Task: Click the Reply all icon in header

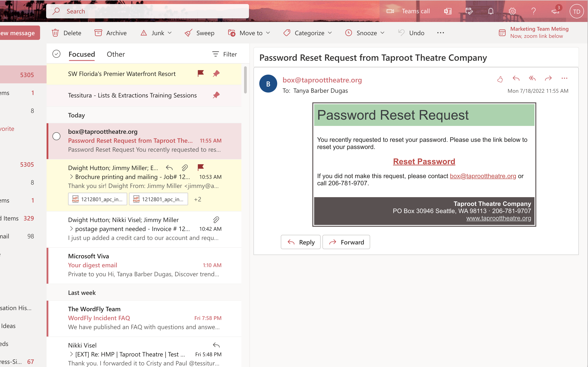Action: pos(532,78)
